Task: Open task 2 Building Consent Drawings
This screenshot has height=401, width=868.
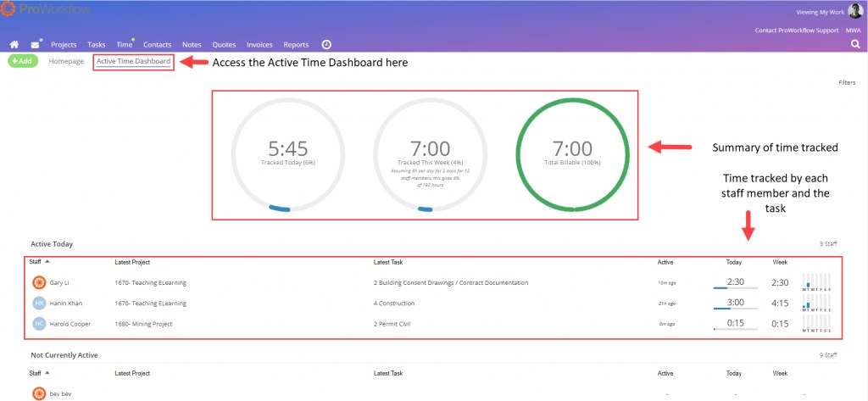Action: coord(451,282)
